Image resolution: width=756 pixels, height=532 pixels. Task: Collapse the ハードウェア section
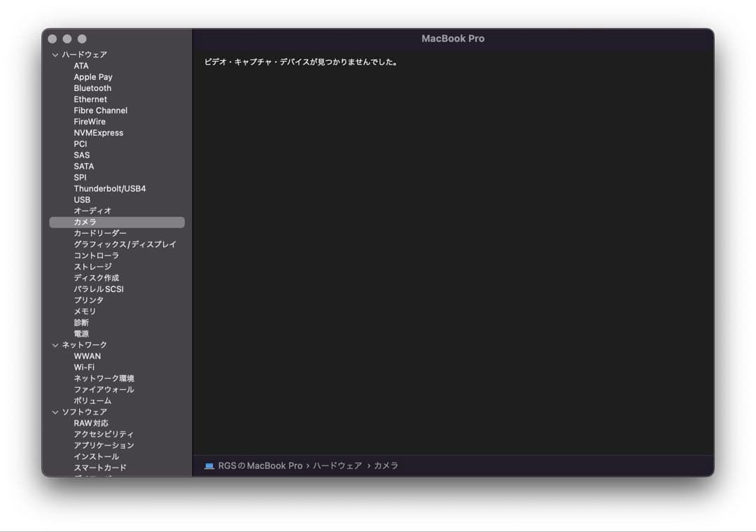click(55, 54)
